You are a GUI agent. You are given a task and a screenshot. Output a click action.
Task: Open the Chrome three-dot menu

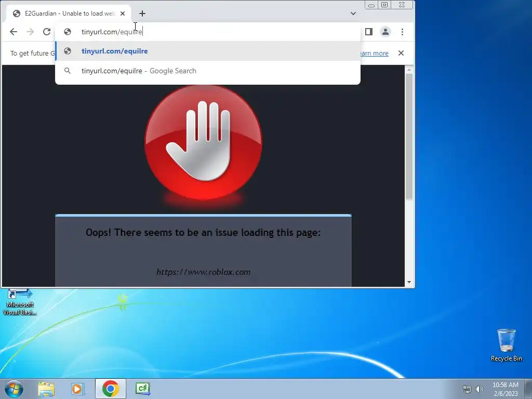click(403, 32)
